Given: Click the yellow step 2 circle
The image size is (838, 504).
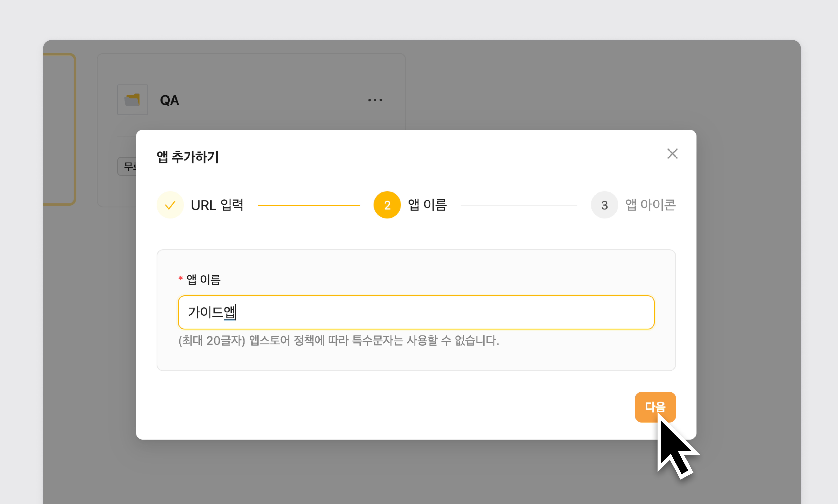Looking at the screenshot, I should click(x=387, y=205).
